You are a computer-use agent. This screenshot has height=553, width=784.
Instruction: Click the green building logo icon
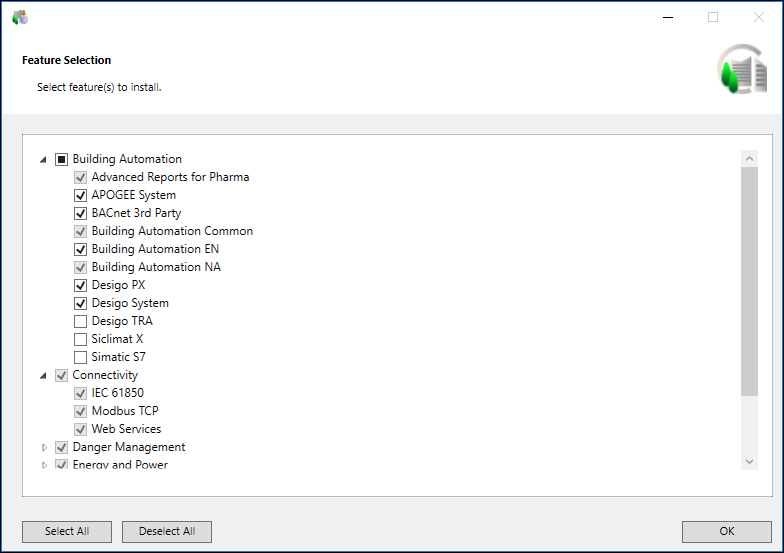point(741,70)
